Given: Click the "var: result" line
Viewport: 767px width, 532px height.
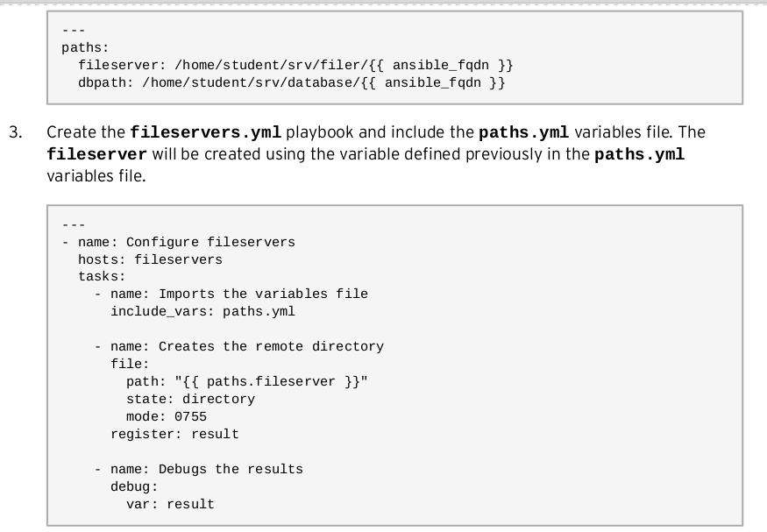Looking at the screenshot, I should [170, 503].
